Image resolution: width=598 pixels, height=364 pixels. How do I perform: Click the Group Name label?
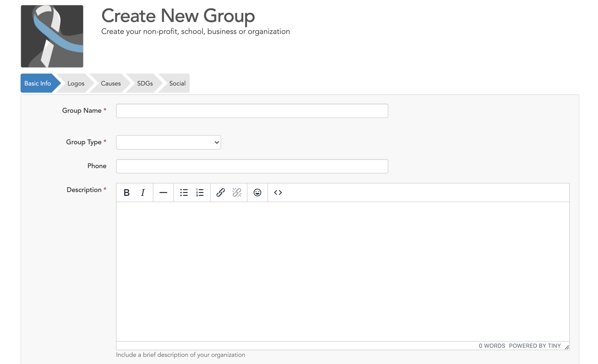pyautogui.click(x=82, y=110)
